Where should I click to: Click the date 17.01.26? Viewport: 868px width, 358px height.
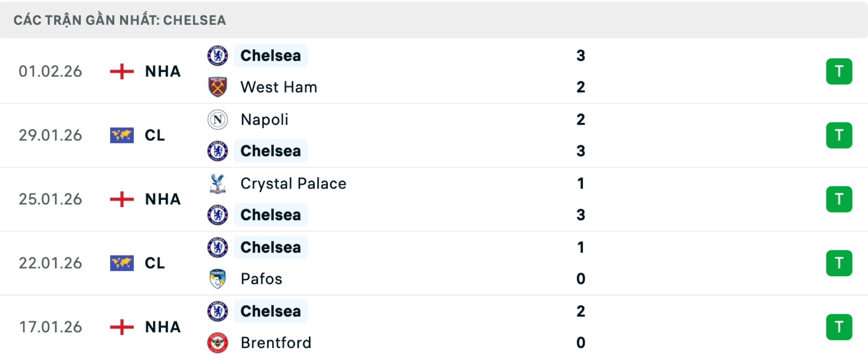51,327
